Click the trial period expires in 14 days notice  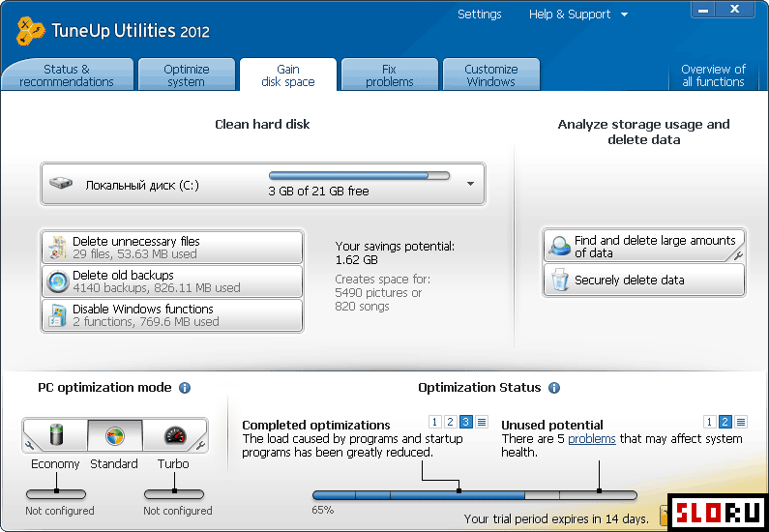pos(555,518)
